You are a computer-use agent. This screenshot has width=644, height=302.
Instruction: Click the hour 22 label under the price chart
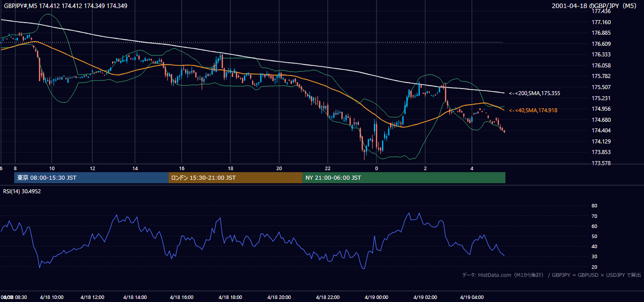coord(328,168)
